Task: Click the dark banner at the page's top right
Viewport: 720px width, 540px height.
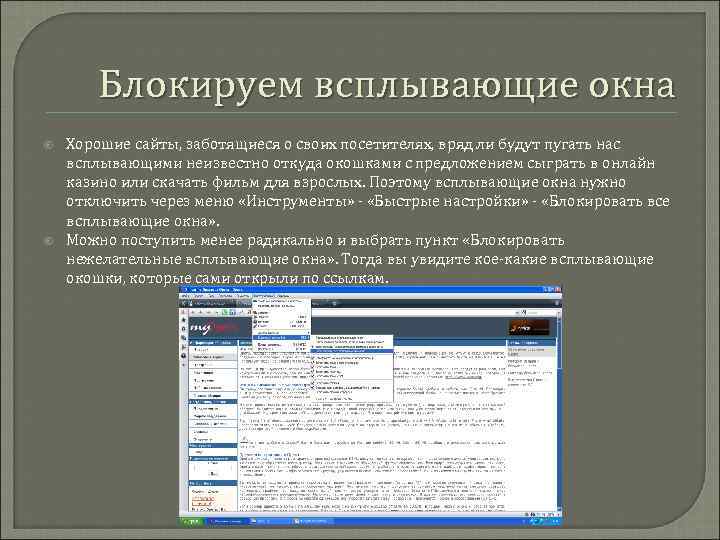Action: click(529, 327)
